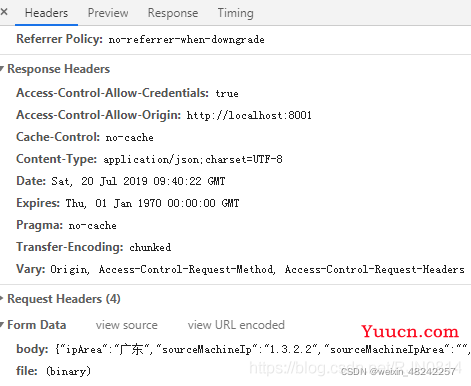Screen dimensions: 471x386
Task: Select the body JSON value with ipArea
Action: pyautogui.click(x=263, y=349)
